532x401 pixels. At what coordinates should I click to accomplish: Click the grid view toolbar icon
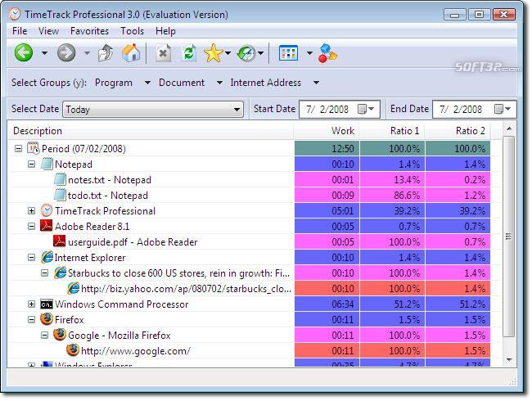288,53
